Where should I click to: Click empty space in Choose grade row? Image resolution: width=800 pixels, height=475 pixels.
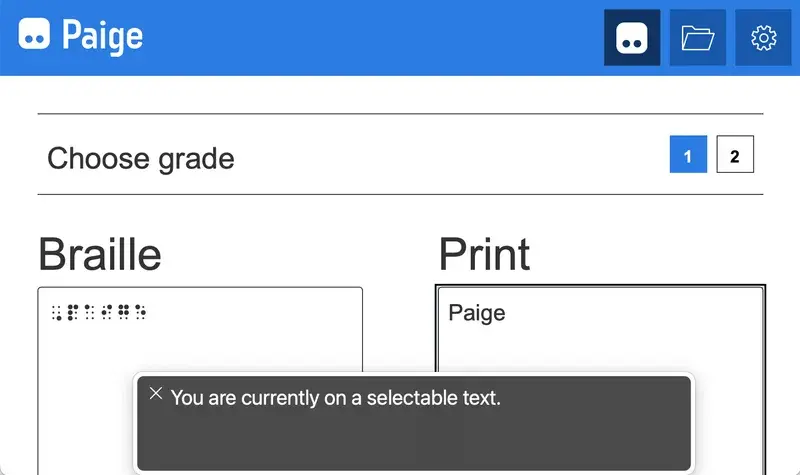click(x=450, y=156)
